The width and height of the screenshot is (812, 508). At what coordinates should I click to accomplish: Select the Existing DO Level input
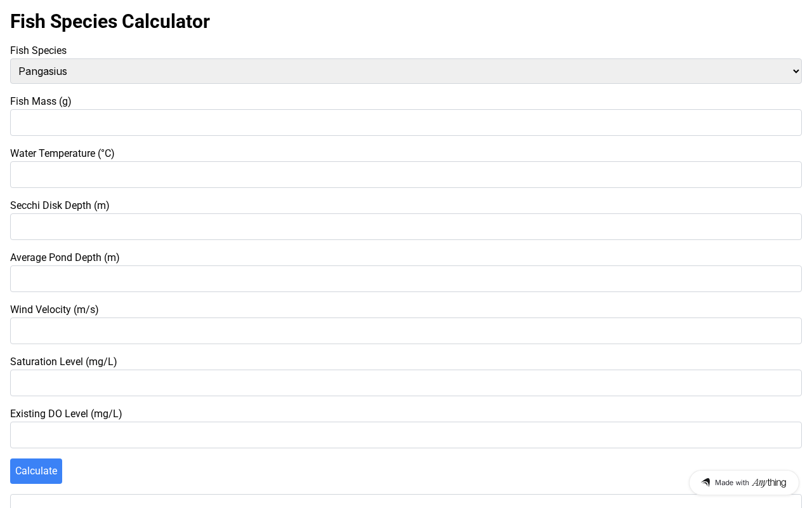pos(406,435)
